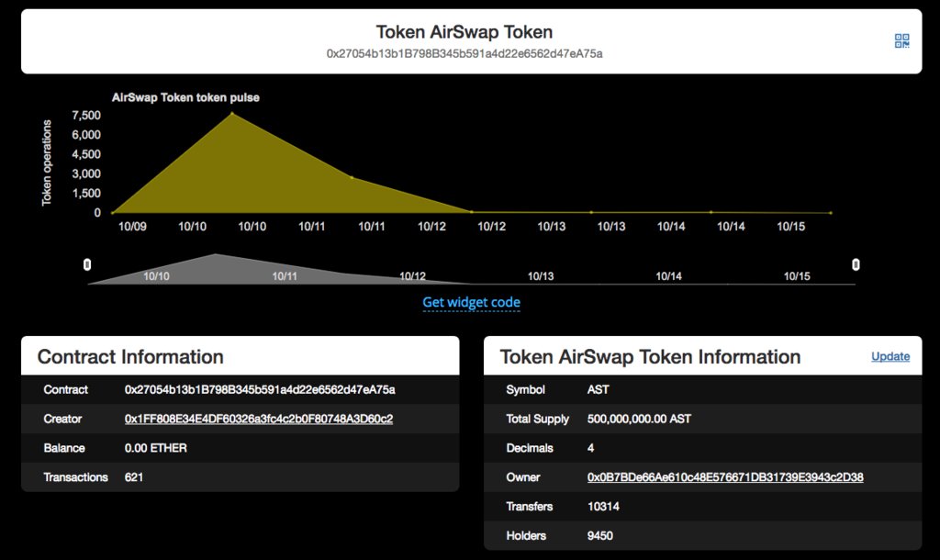Image resolution: width=940 pixels, height=560 pixels.
Task: Grab the left range slider handle
Action: 87,265
